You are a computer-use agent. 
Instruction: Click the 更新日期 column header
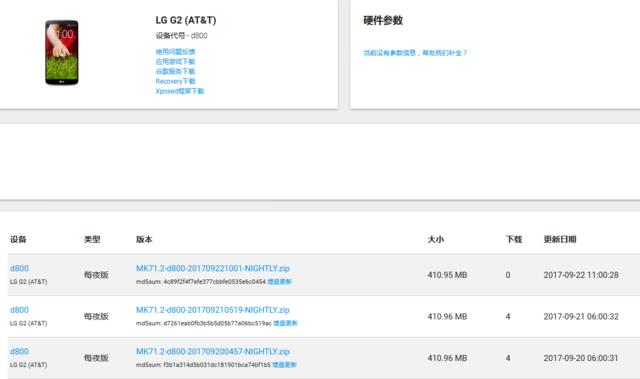pos(560,239)
